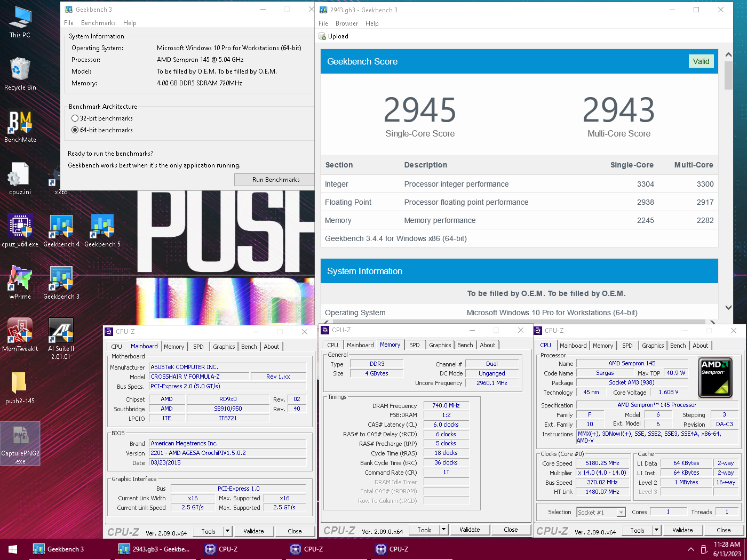Click scroll up arrow in results window

(x=729, y=55)
